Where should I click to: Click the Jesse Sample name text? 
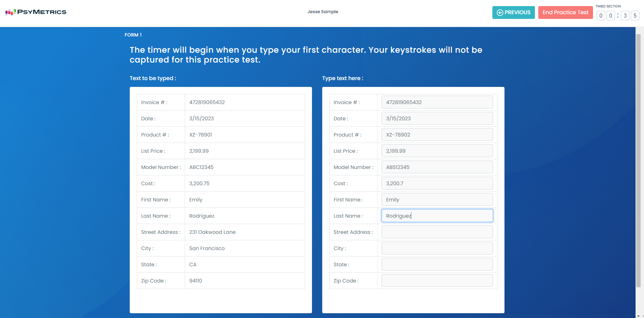[323, 12]
